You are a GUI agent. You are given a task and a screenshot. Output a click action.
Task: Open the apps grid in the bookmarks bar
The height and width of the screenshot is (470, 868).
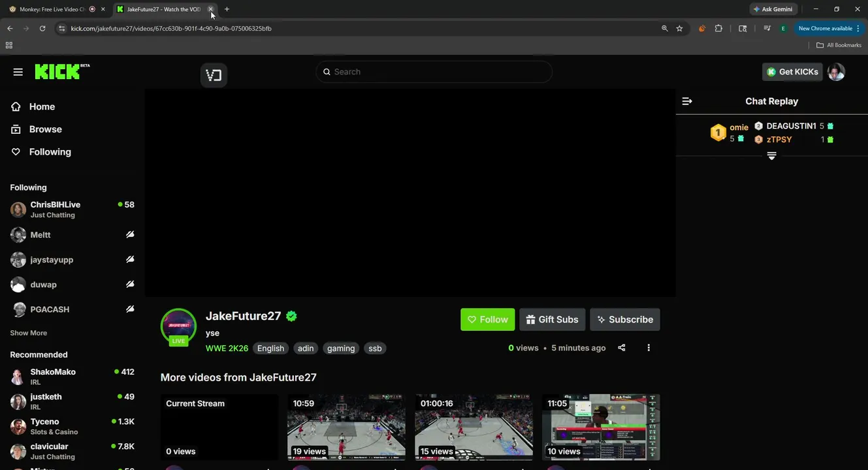pyautogui.click(x=9, y=45)
